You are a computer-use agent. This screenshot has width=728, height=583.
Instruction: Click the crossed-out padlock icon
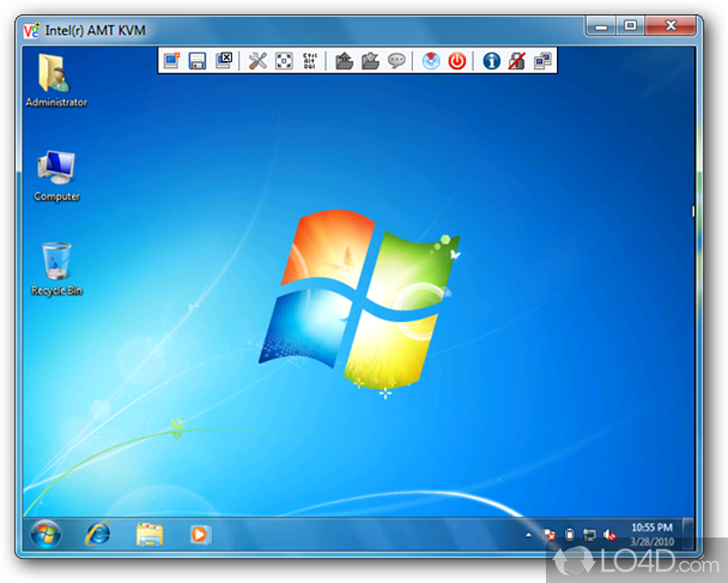517,61
